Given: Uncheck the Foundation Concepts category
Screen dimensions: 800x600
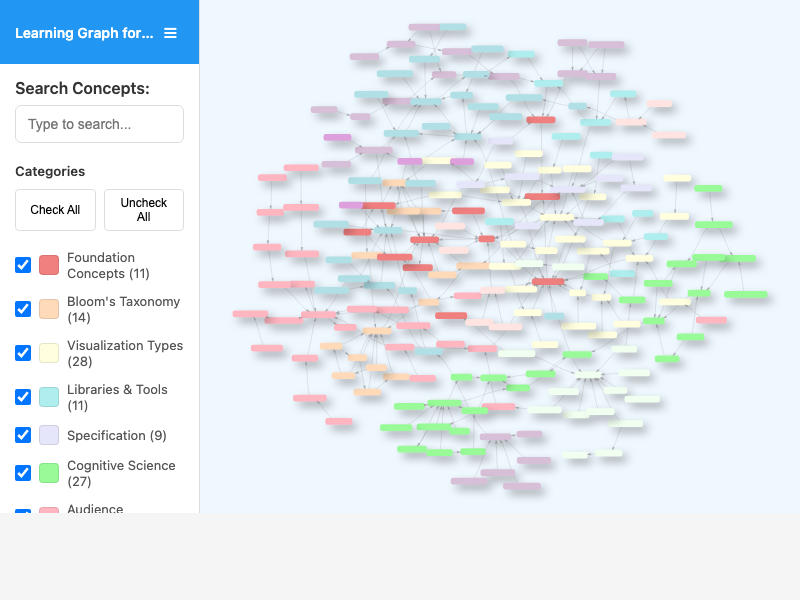Looking at the screenshot, I should (23, 265).
